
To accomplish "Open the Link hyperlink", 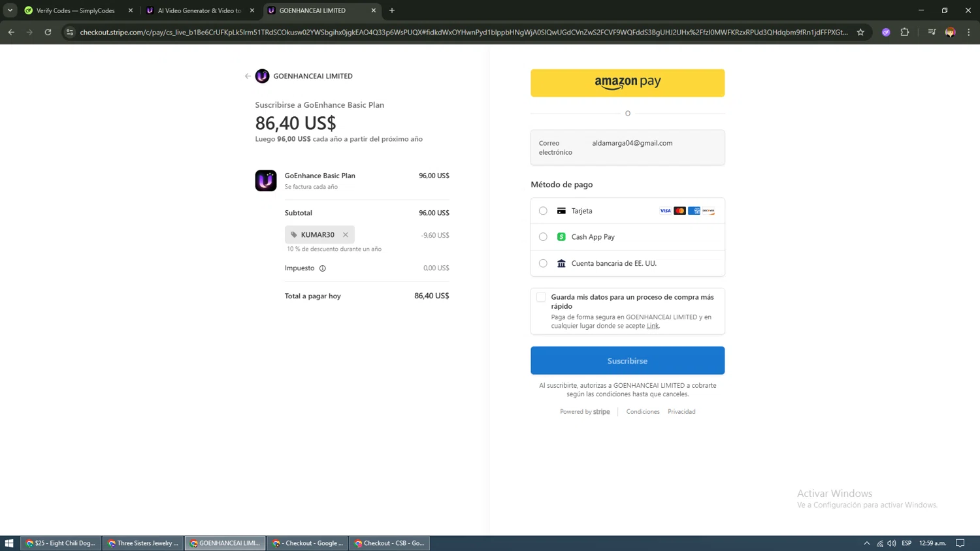I will tap(653, 326).
